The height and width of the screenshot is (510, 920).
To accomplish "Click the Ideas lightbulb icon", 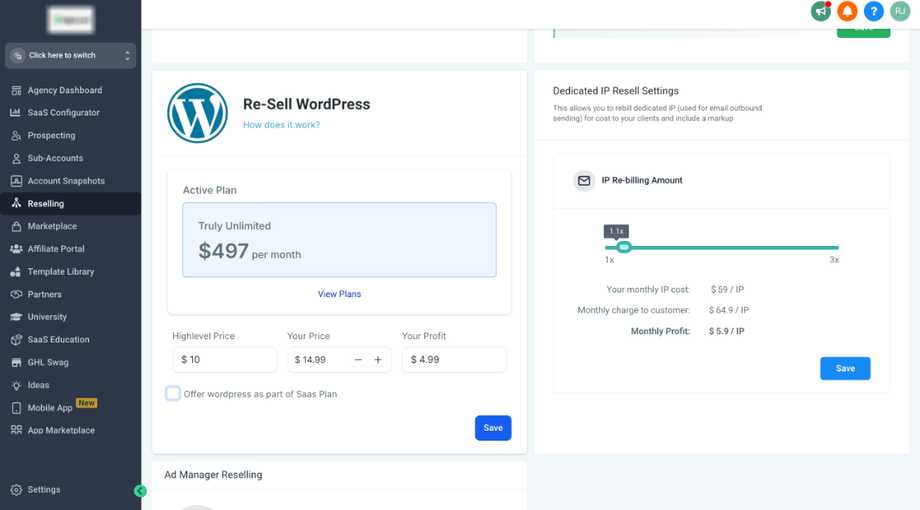I will click(16, 386).
